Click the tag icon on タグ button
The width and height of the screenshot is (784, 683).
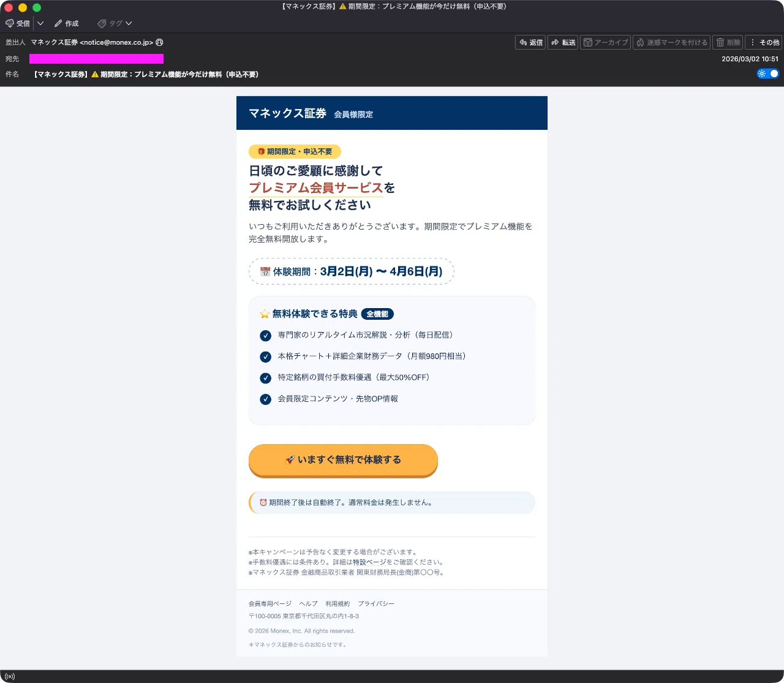coord(102,23)
